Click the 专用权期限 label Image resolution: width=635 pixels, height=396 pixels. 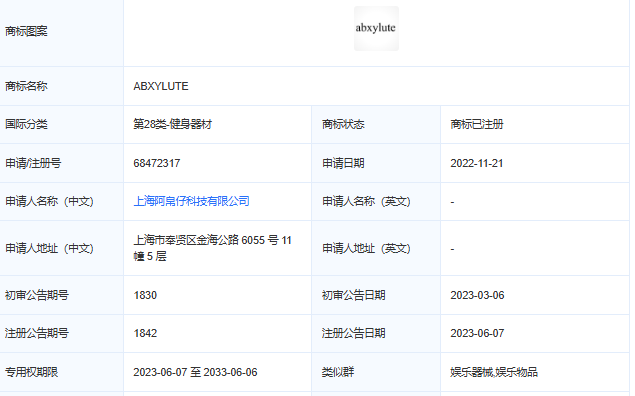(x=32, y=372)
